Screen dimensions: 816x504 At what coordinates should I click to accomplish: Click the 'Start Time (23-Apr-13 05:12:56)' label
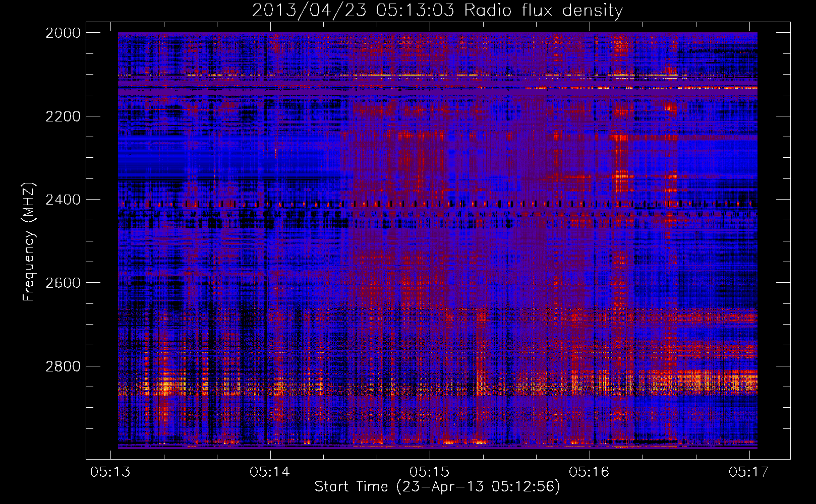[x=437, y=487]
